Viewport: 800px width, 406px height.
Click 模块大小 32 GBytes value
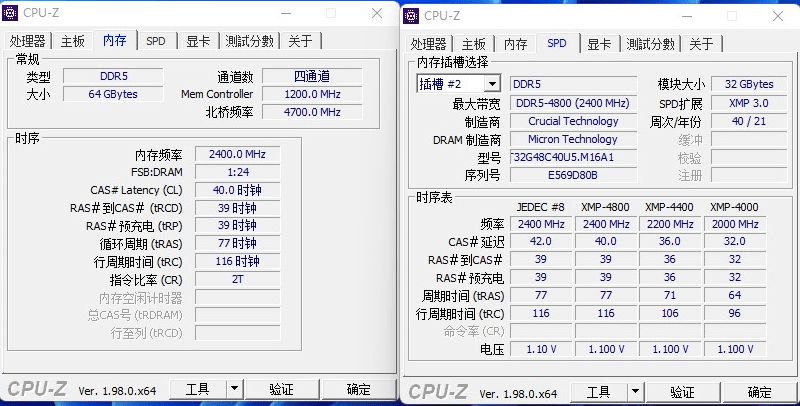click(749, 84)
